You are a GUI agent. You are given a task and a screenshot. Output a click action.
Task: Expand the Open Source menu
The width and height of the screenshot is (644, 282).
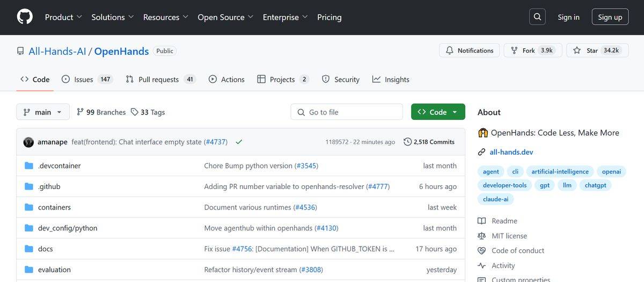coord(225,17)
